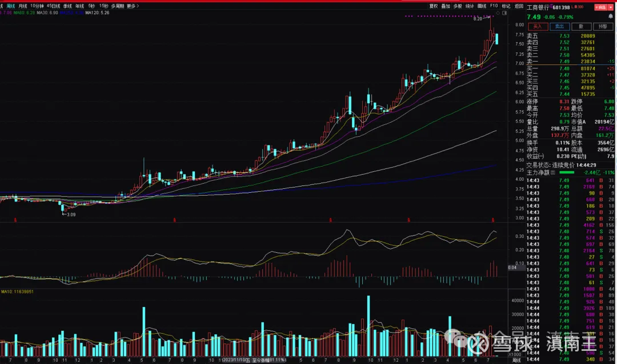Click the 标记 mark button
The image size is (617, 364).
(x=506, y=6)
